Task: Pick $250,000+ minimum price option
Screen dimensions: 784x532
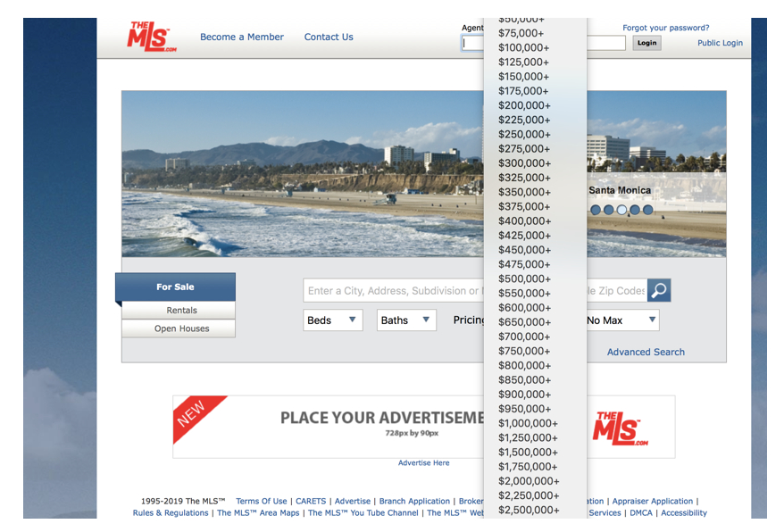Action: point(524,134)
